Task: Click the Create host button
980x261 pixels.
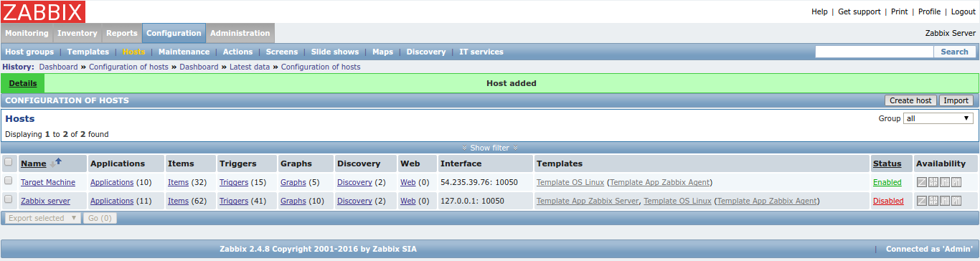Action: (910, 100)
